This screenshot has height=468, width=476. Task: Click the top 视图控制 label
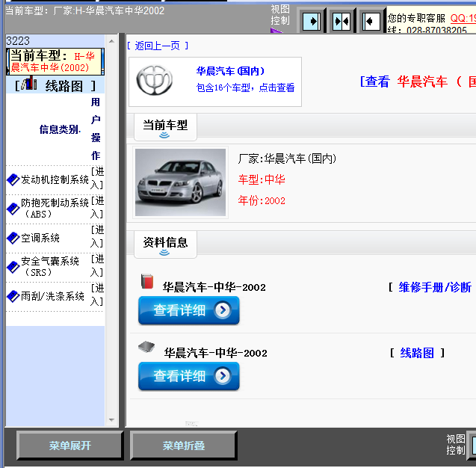(x=280, y=14)
